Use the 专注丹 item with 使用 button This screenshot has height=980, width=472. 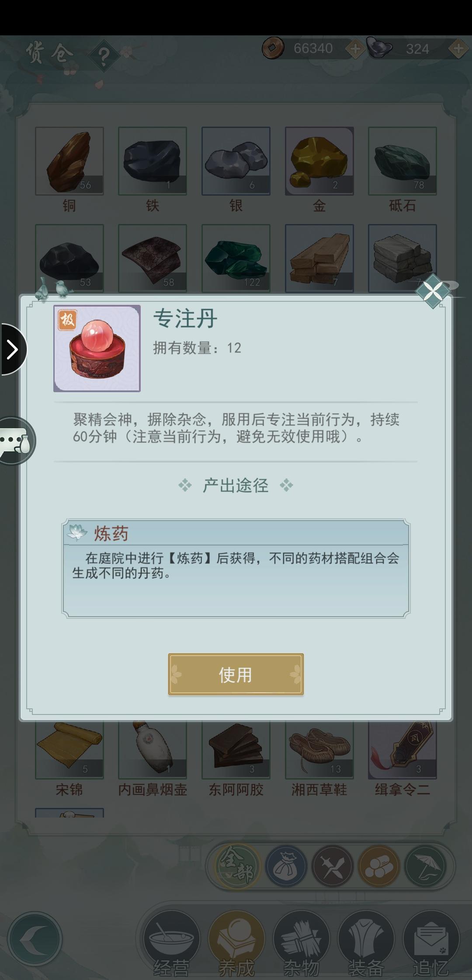click(x=236, y=674)
